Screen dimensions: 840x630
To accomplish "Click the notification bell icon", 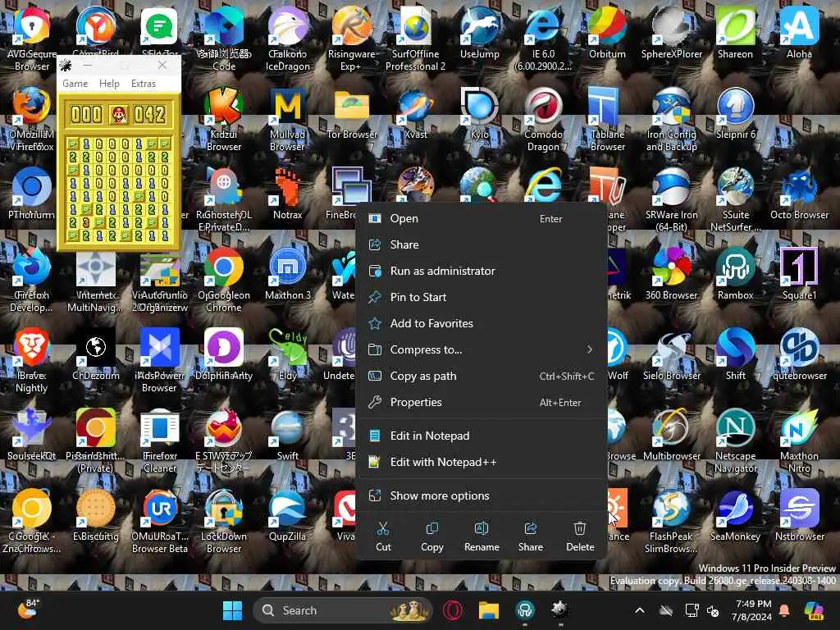I will pos(784,610).
